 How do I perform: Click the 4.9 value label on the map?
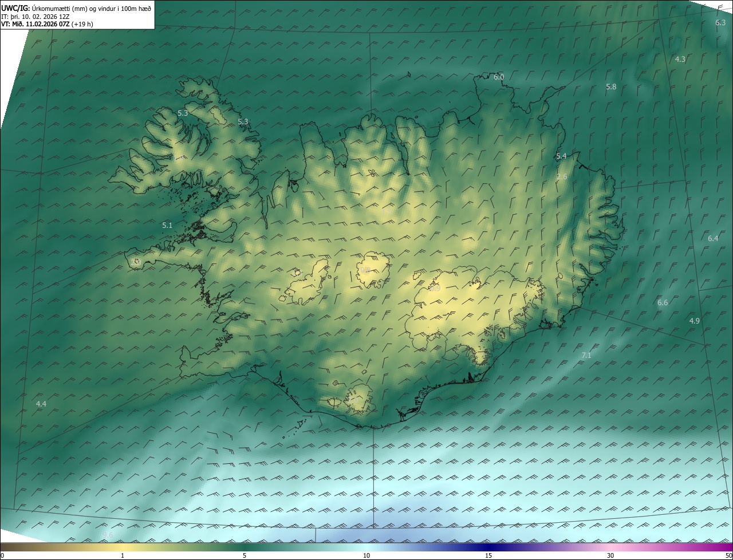coord(695,321)
